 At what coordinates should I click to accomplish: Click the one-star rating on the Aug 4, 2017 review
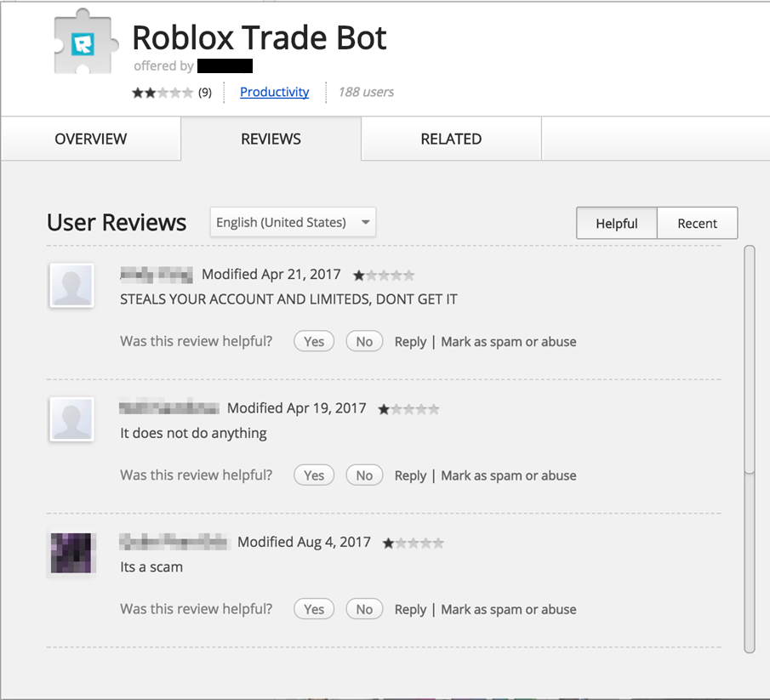(413, 543)
